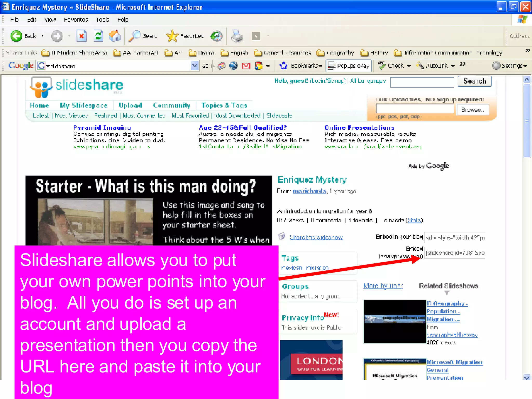Viewport: 532px width, 399px height.
Task: Open the More by user link
Action: [x=383, y=285]
